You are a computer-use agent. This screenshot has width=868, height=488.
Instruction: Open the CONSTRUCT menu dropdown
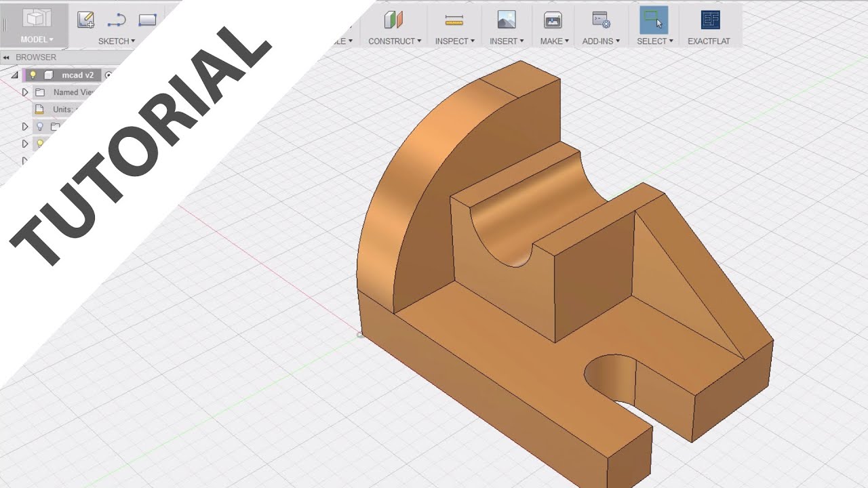coord(395,41)
